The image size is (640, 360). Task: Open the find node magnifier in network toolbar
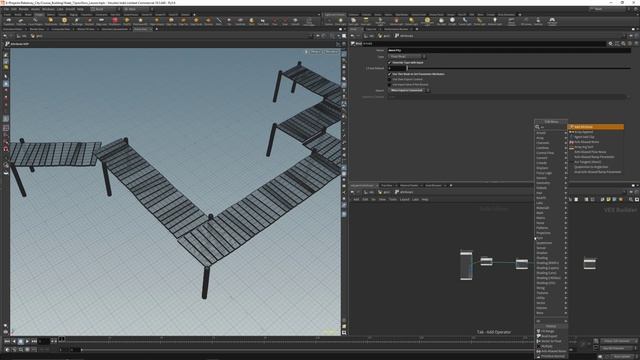coord(631,199)
